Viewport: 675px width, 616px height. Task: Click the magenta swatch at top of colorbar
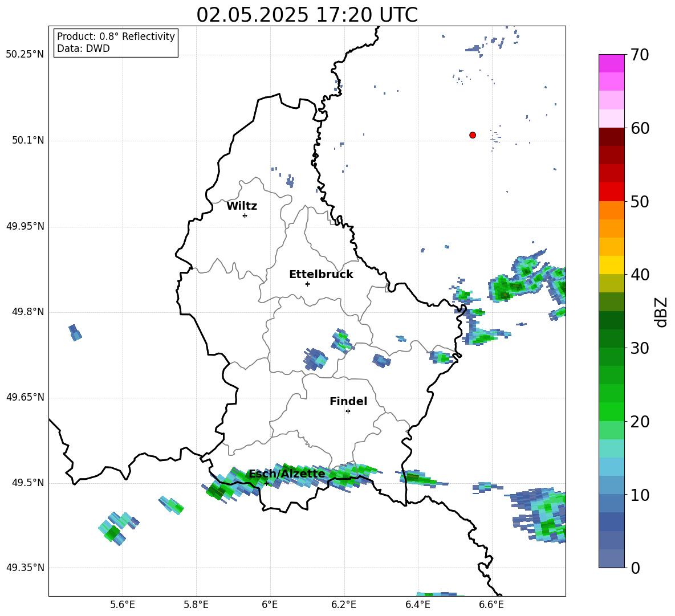click(611, 63)
